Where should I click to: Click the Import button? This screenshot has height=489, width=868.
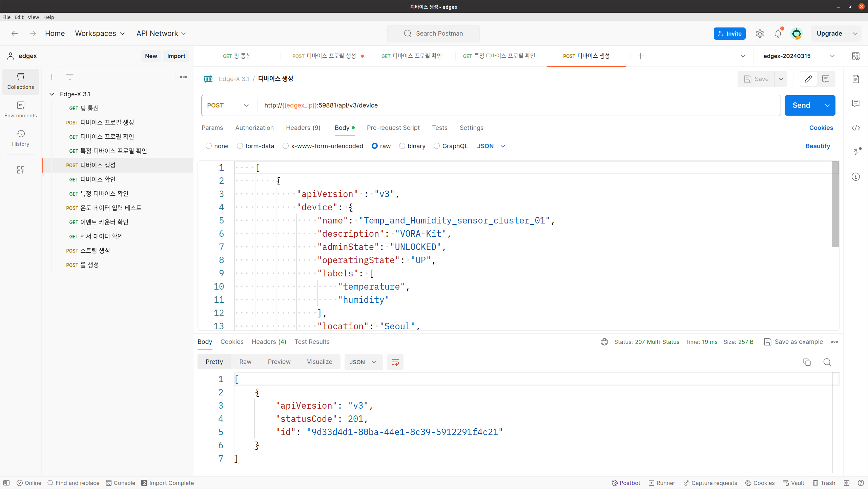[176, 56]
